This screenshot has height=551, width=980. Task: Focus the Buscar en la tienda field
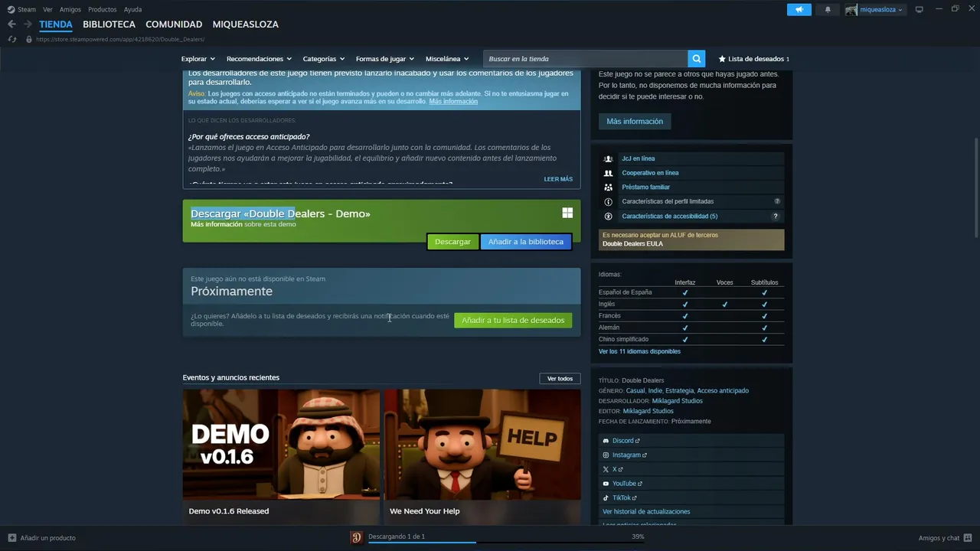[x=586, y=59]
